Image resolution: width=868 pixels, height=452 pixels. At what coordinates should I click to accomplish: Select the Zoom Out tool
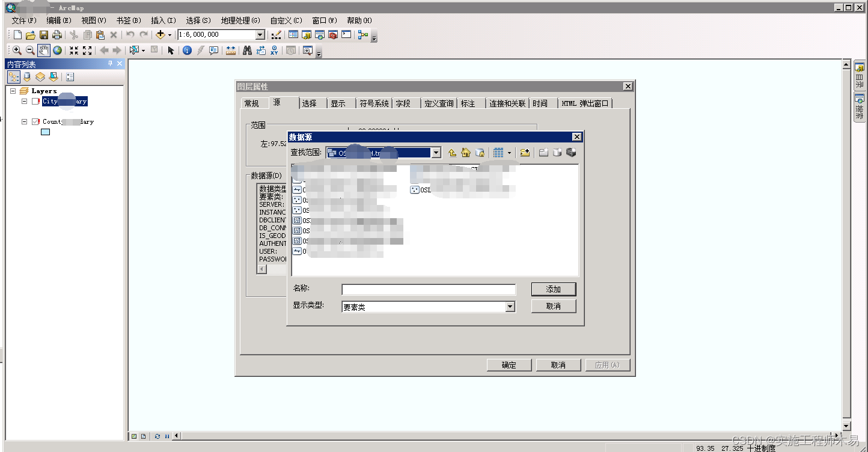(30, 50)
